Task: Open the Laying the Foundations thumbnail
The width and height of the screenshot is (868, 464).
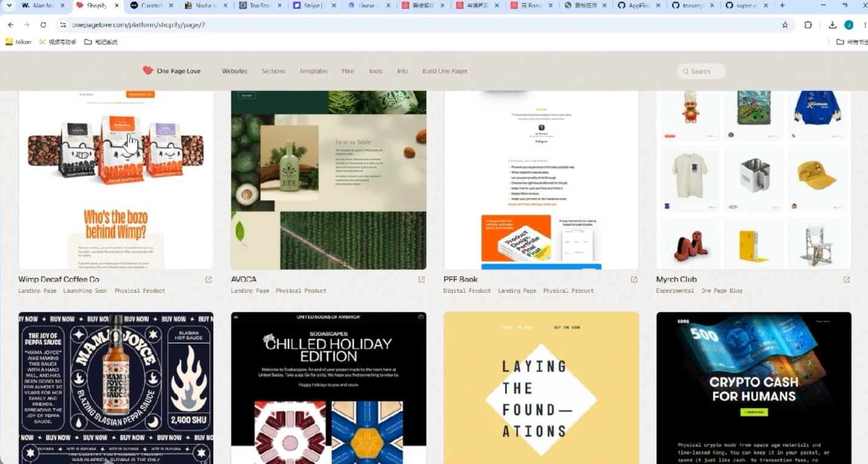Action: 541,388
